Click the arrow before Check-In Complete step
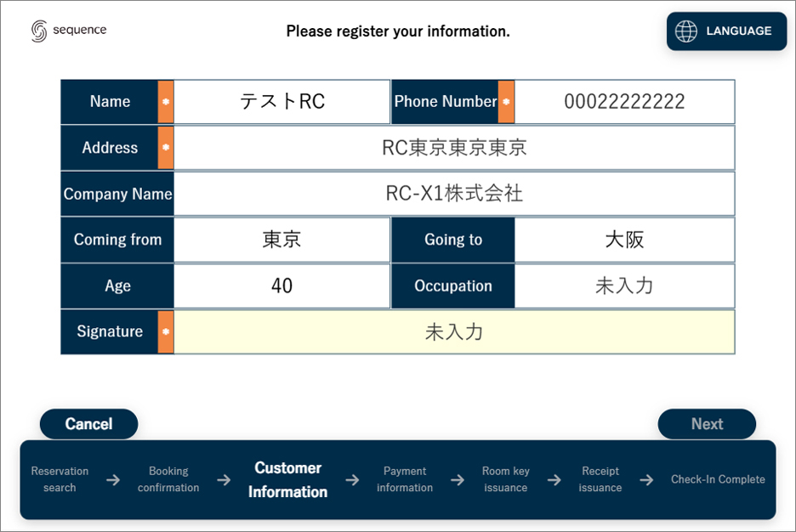 pos(646,480)
